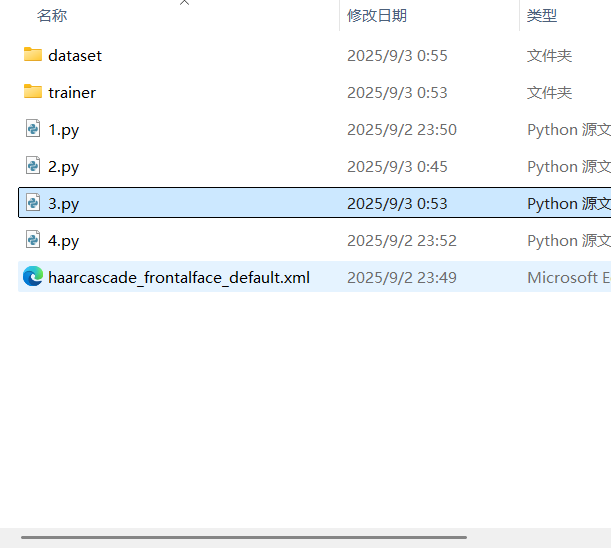Select the dataset folder name

coord(75,56)
